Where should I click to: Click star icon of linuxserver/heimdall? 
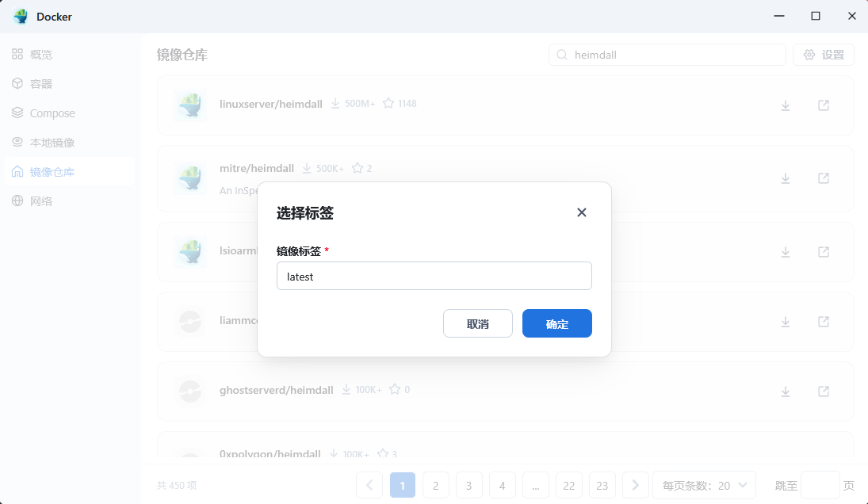(388, 104)
